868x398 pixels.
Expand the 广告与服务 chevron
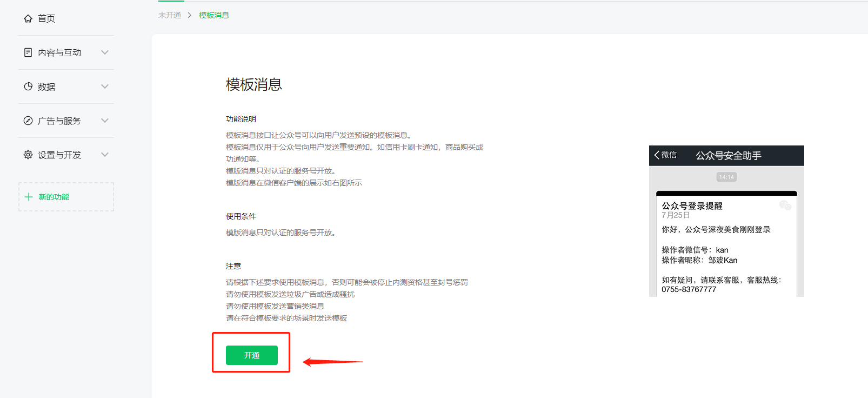click(x=105, y=121)
